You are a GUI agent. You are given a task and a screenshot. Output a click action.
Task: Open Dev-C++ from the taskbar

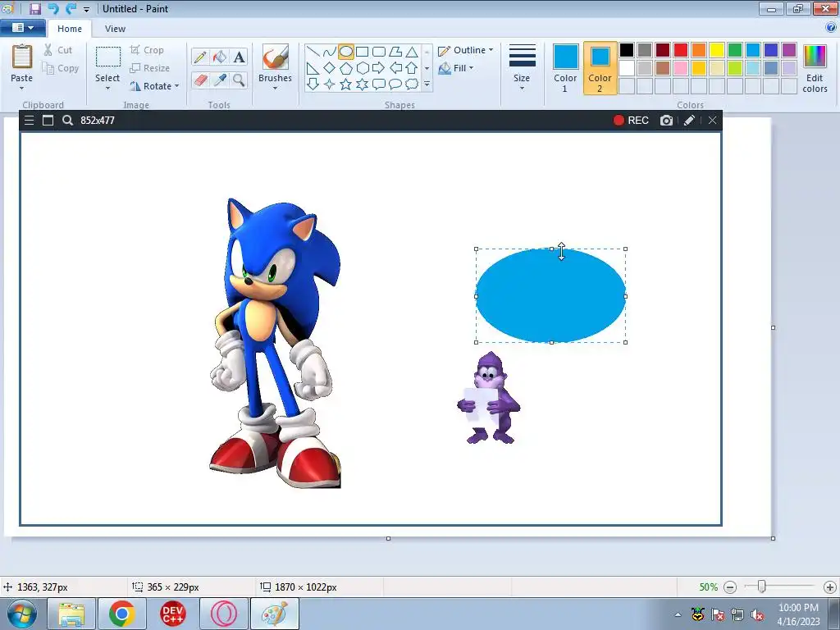point(172,614)
